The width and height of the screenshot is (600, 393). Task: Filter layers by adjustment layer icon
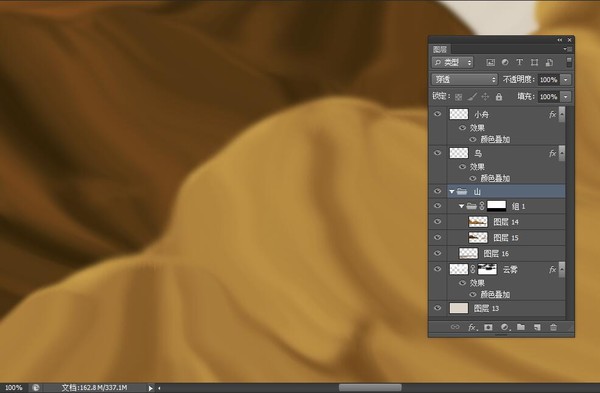click(505, 62)
